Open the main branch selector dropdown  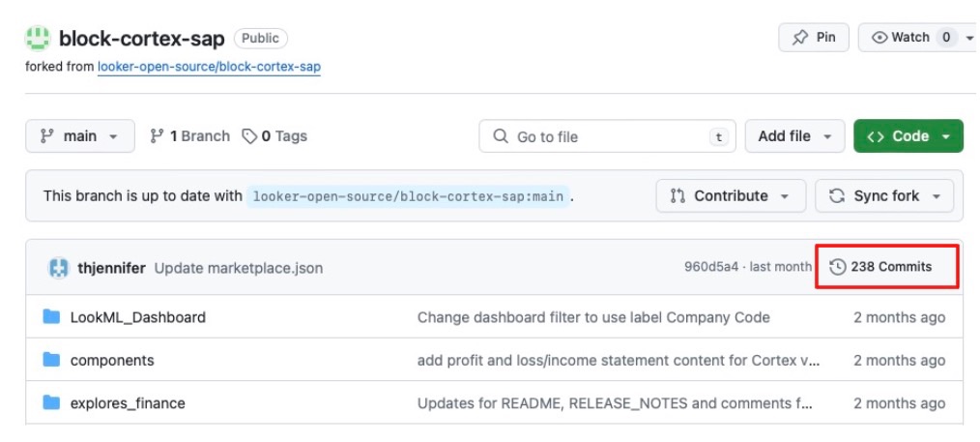[80, 136]
